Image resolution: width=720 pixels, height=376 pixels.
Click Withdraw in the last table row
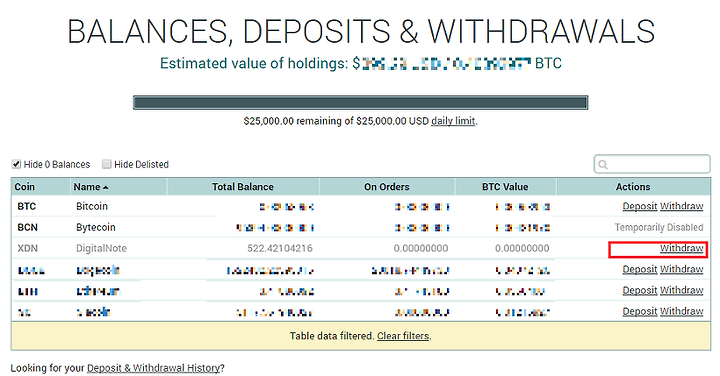681,312
